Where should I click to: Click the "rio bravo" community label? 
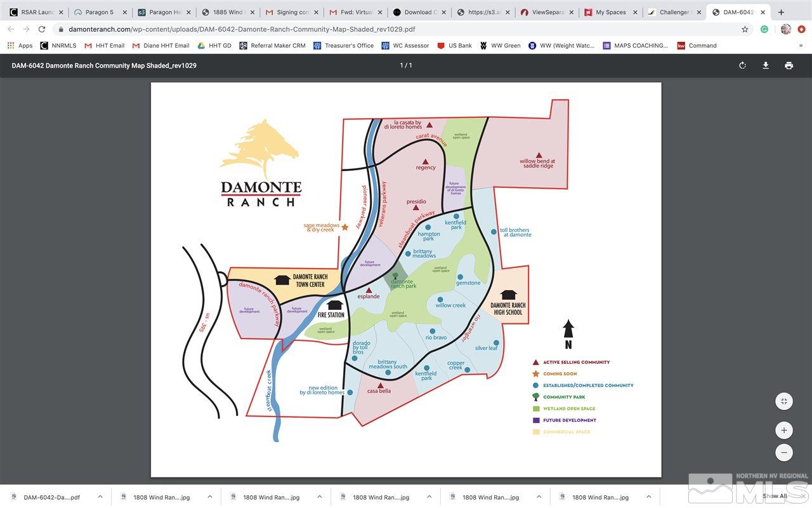click(436, 338)
